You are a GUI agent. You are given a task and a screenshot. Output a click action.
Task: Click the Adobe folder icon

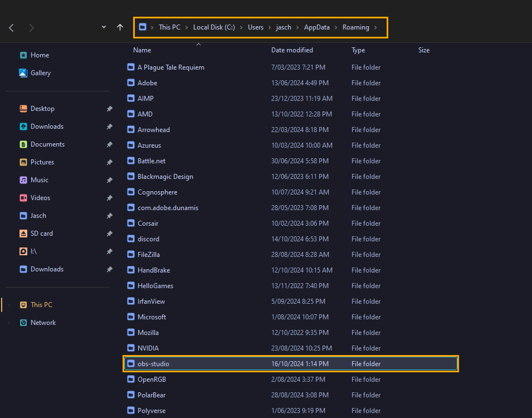coord(131,82)
